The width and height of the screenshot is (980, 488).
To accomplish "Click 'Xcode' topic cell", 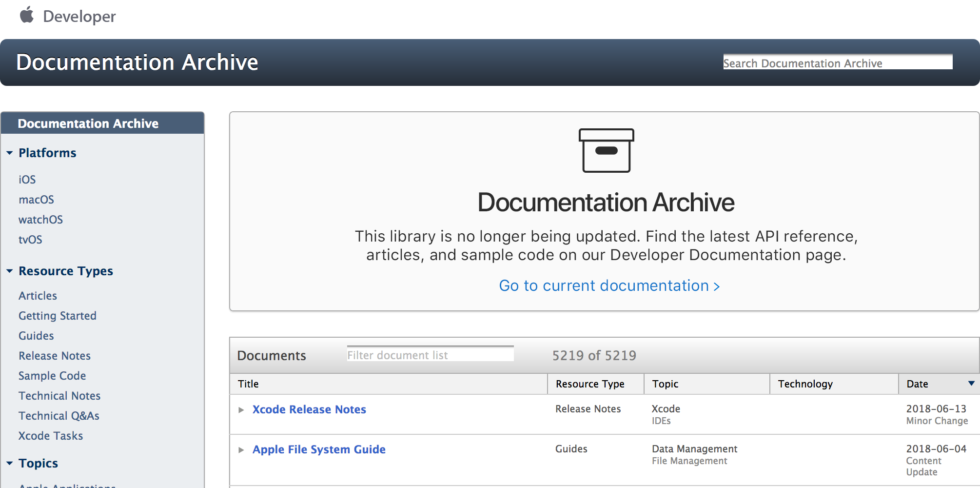I will [666, 409].
